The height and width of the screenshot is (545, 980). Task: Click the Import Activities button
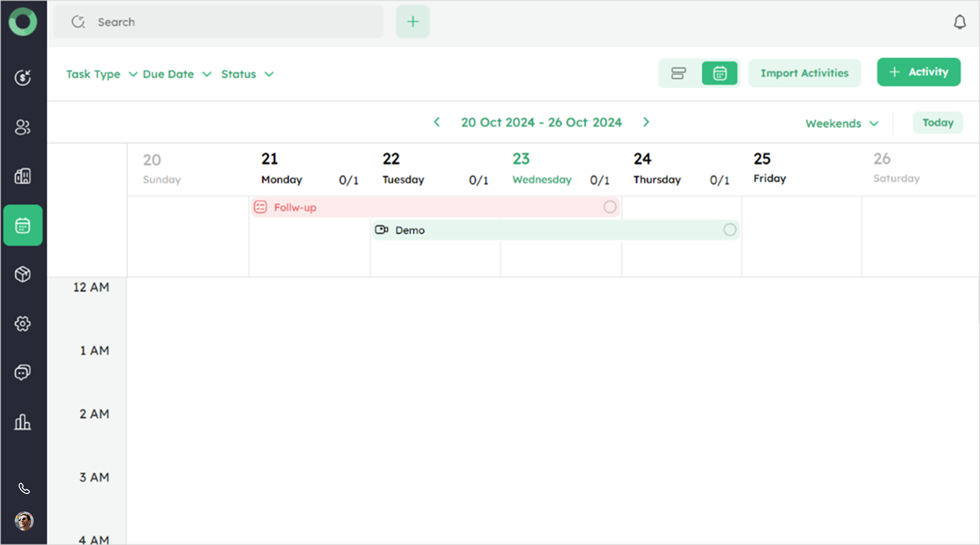tap(804, 73)
